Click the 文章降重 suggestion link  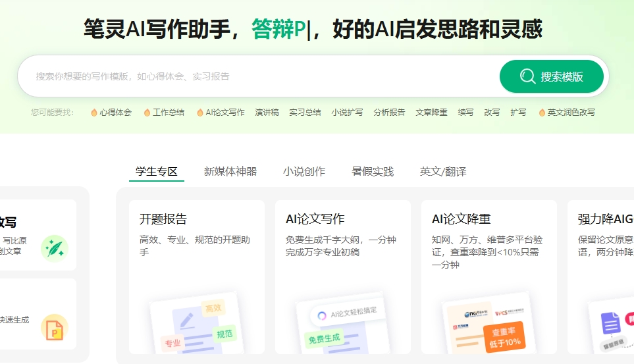(x=431, y=113)
